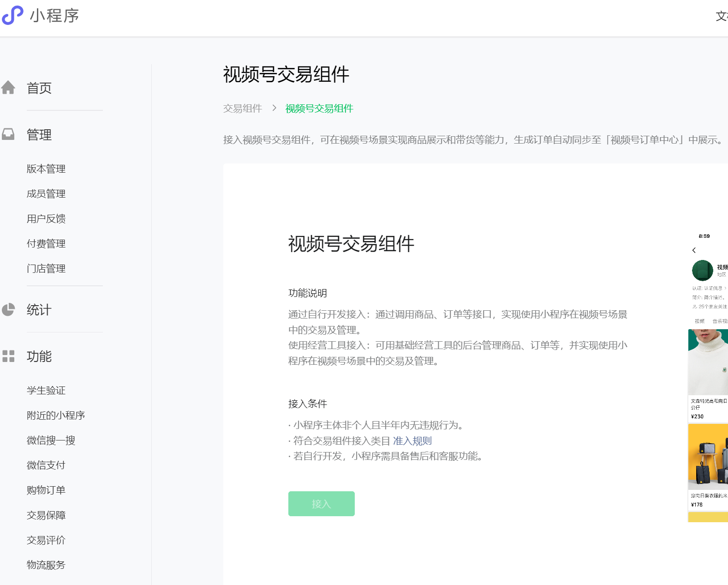Click the backpack product thumbnail

pos(708,457)
